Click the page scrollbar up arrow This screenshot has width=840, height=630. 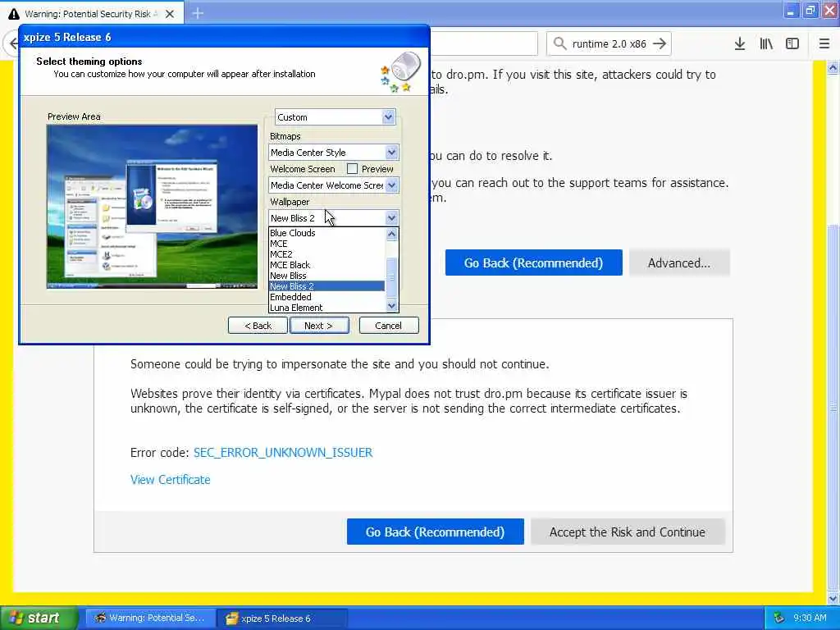[833, 67]
